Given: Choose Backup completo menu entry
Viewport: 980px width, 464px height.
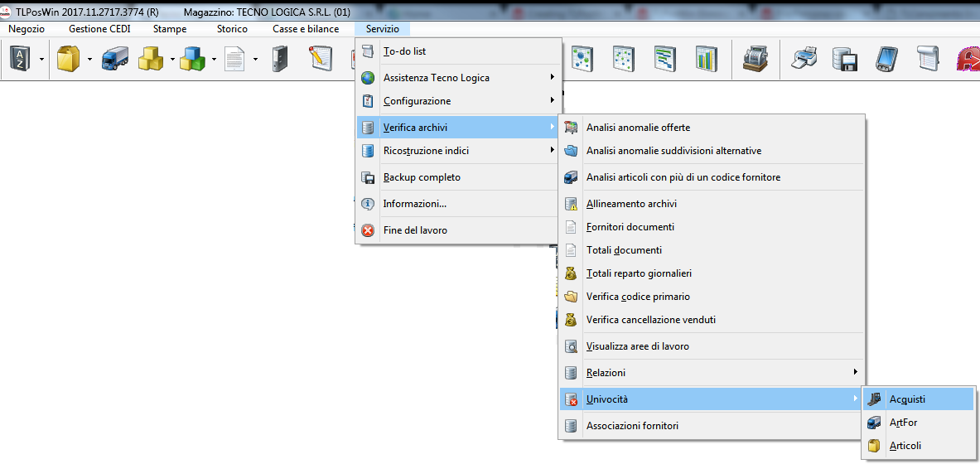Looking at the screenshot, I should pos(422,177).
